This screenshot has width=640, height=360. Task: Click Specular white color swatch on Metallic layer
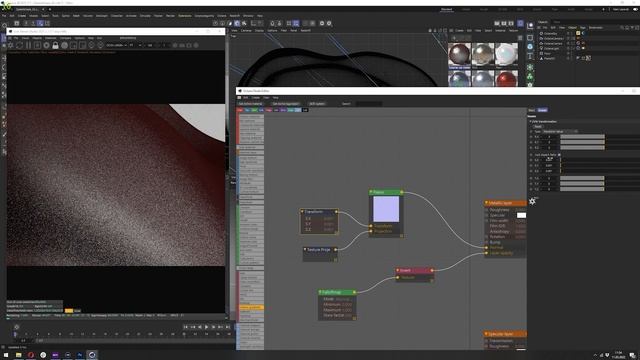coord(521,215)
